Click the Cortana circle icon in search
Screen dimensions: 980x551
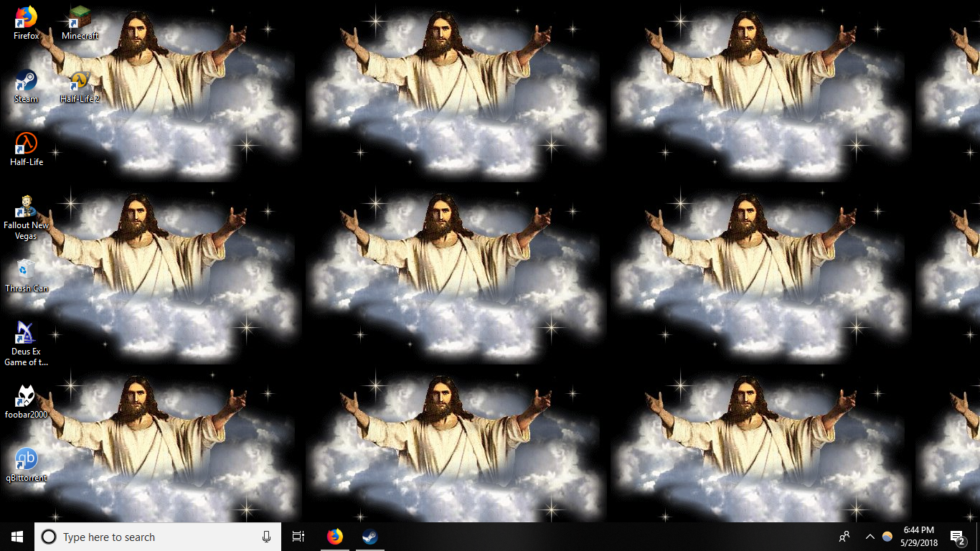[x=49, y=537]
